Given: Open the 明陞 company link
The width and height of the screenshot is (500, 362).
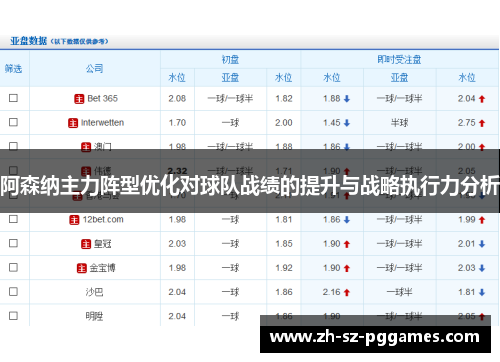Looking at the screenshot, I should click(x=94, y=316).
